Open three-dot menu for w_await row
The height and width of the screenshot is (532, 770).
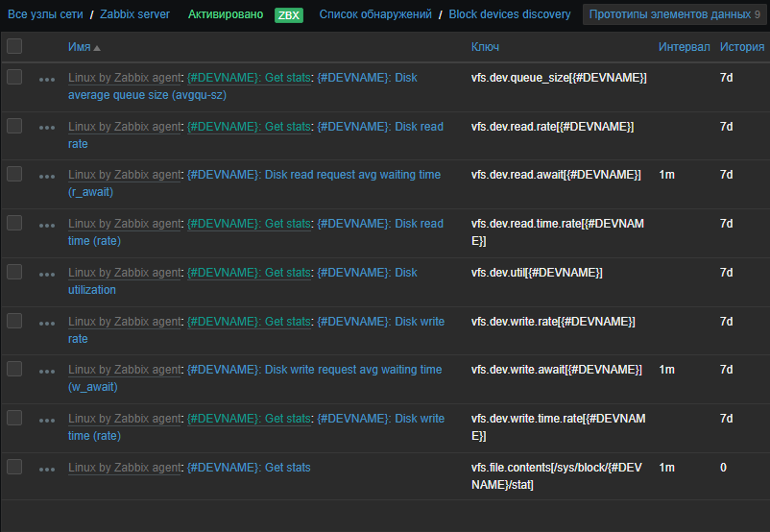click(47, 371)
